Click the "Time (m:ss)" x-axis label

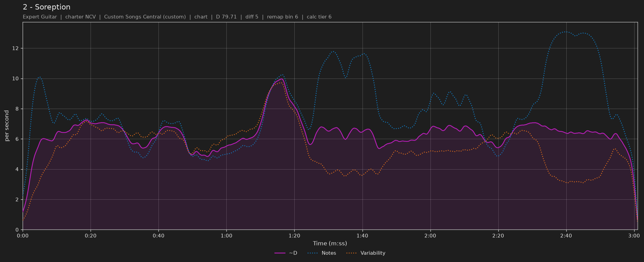(330, 243)
